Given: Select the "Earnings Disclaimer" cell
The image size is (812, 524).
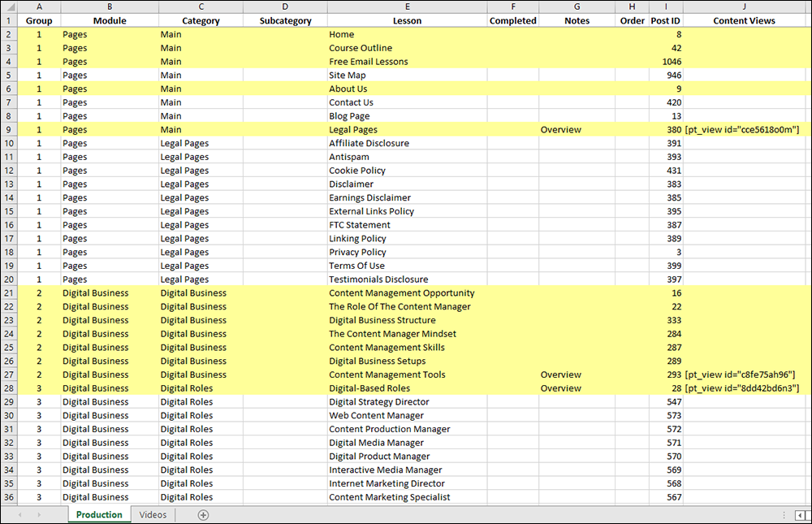Looking at the screenshot, I should point(407,197).
